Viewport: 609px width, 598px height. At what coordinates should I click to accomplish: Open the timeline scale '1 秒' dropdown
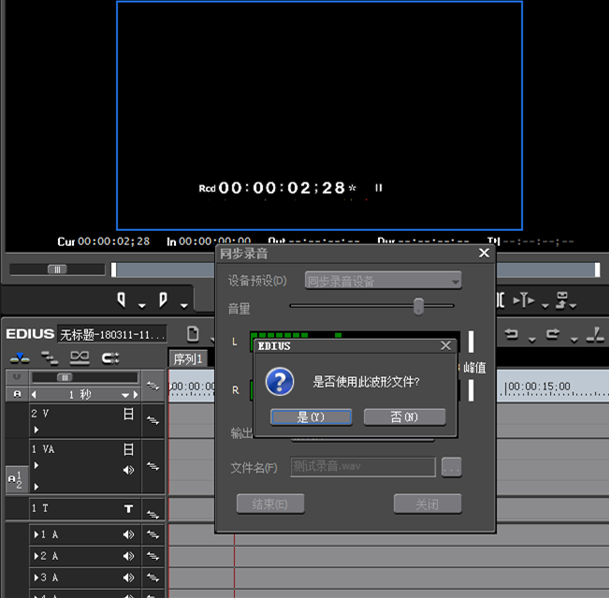(125, 395)
